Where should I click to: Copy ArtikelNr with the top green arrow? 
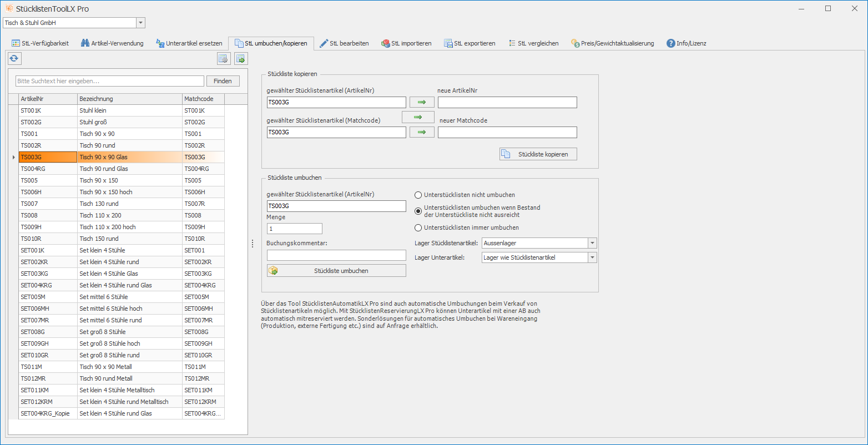point(422,102)
